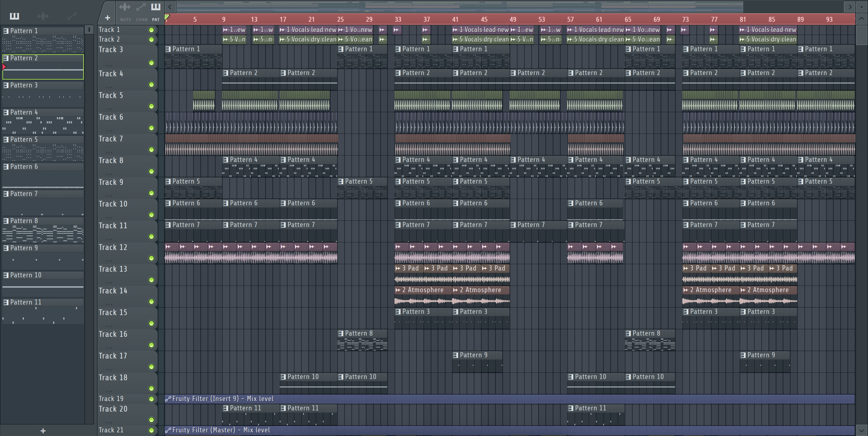The width and height of the screenshot is (868, 436).
Task: Mute Track 1 with its green light
Action: point(152,30)
